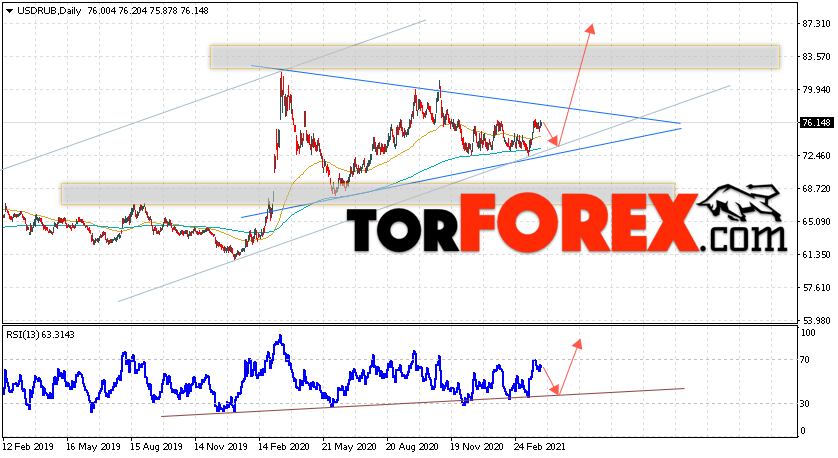Click the 57.610 price axis label
Screen dimensions: 838x458
(x=816, y=288)
